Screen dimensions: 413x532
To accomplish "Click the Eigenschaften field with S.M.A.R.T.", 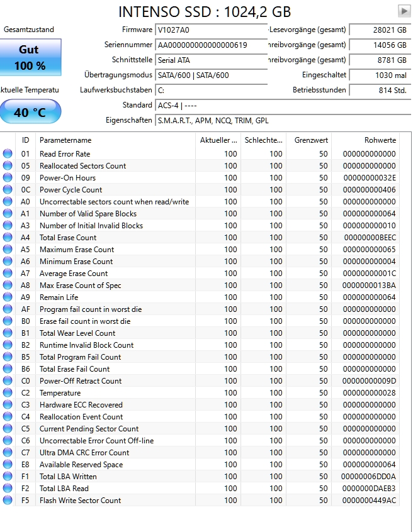I will tap(283, 121).
